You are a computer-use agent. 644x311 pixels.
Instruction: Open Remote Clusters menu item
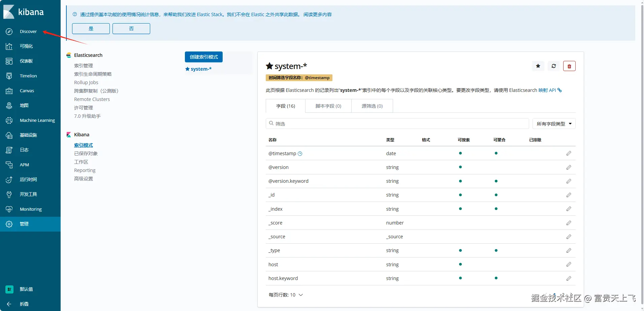pyautogui.click(x=92, y=99)
